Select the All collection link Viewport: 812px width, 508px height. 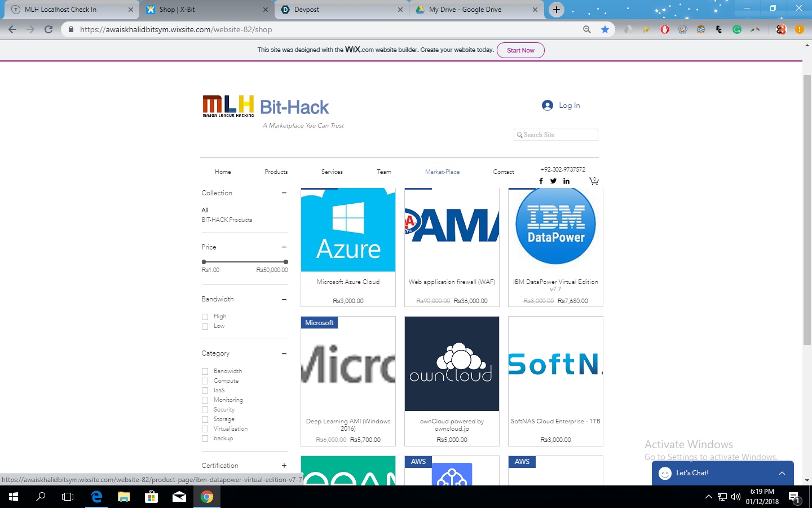tap(205, 210)
